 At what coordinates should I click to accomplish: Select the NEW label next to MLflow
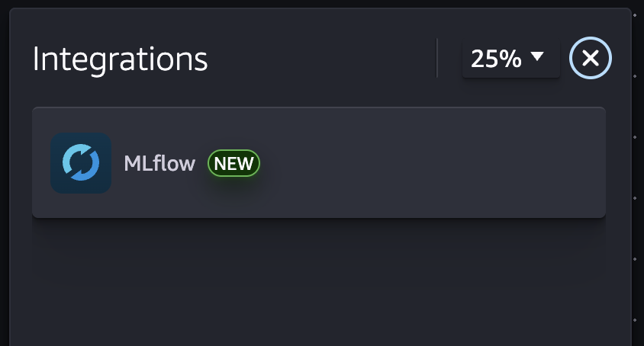234,163
